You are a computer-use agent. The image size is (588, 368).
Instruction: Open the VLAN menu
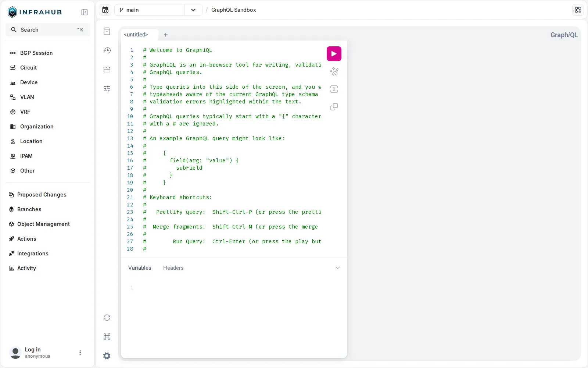(x=48, y=97)
